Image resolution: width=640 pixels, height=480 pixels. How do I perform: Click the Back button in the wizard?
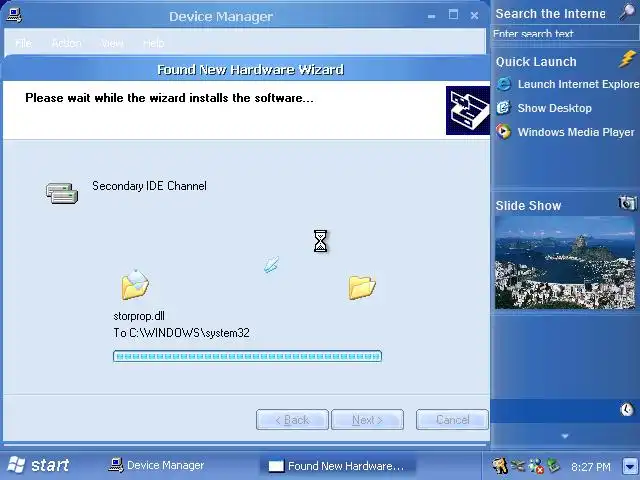[x=292, y=420]
